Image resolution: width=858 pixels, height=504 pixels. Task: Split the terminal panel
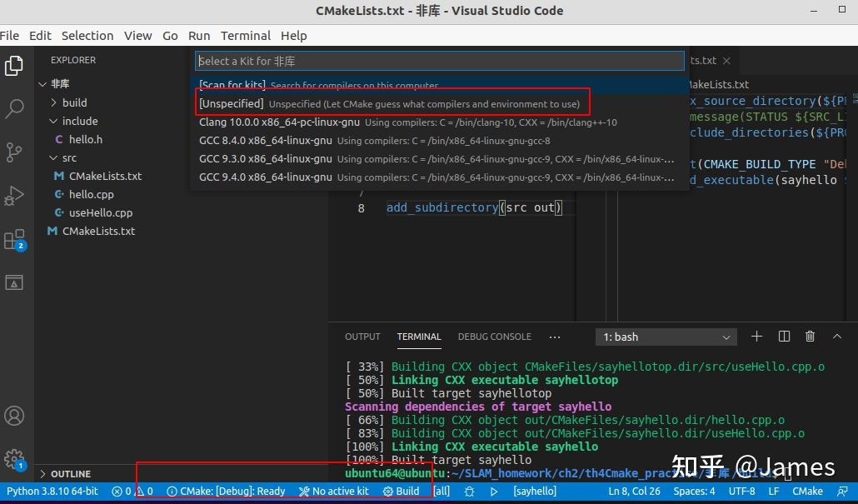(783, 337)
